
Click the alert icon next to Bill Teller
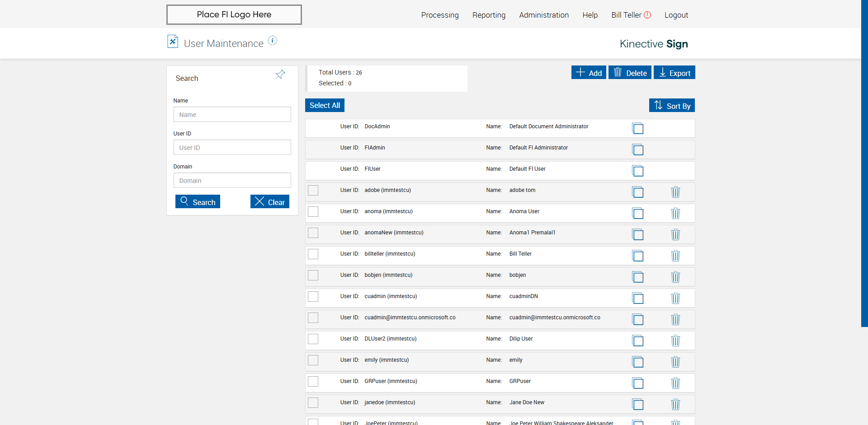(x=647, y=15)
